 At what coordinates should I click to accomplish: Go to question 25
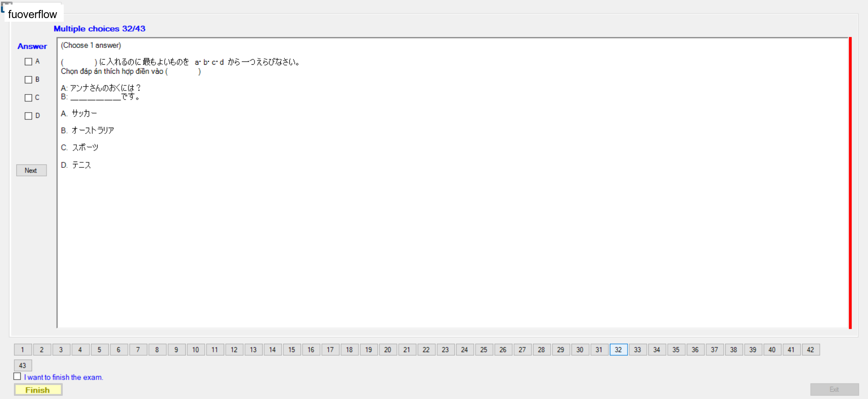484,350
